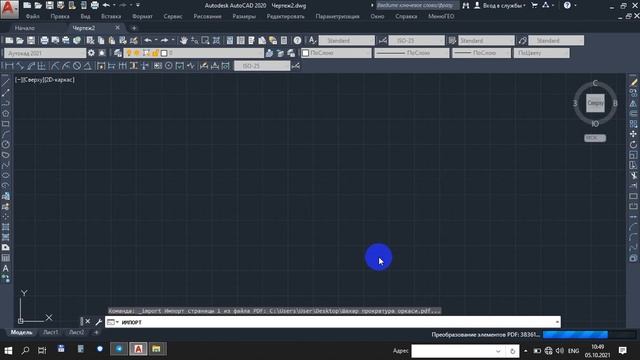
Task: Click Autodesk App Store cart icon
Action: (x=534, y=5)
